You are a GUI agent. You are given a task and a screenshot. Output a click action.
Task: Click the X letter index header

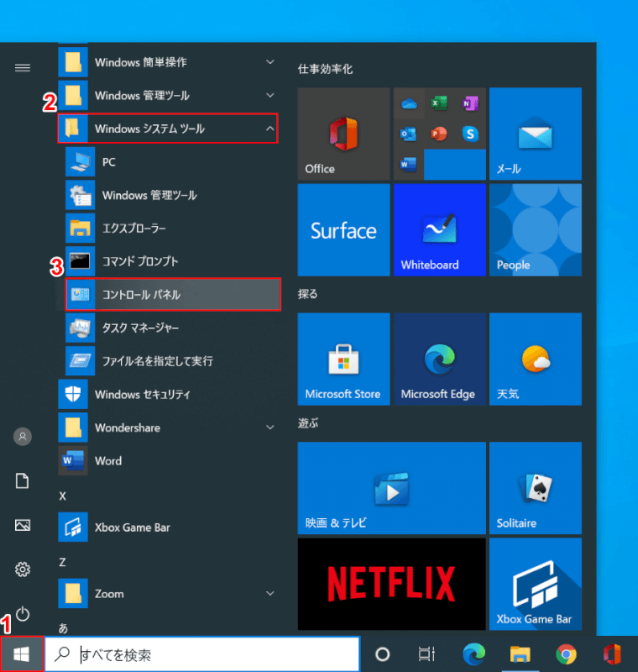tap(62, 496)
